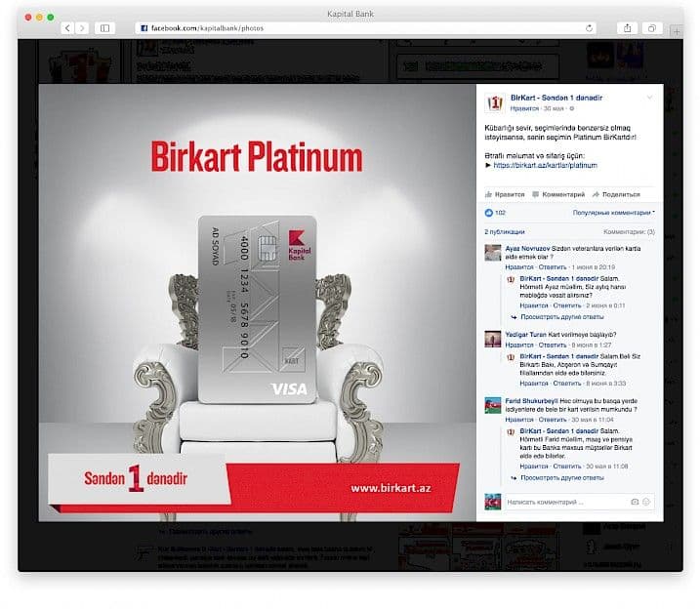Open Yedigar Turan profile name
The height and width of the screenshot is (609, 700).
click(x=526, y=335)
